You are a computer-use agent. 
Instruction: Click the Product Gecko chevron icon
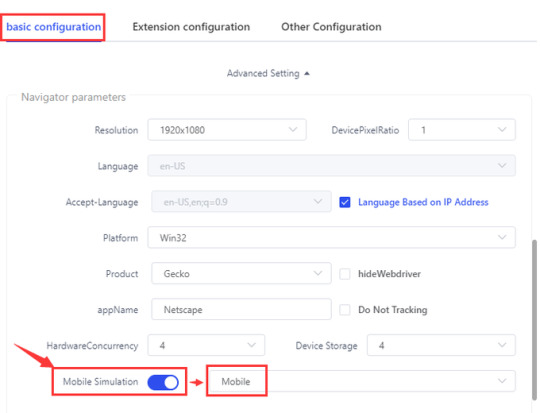[318, 273]
